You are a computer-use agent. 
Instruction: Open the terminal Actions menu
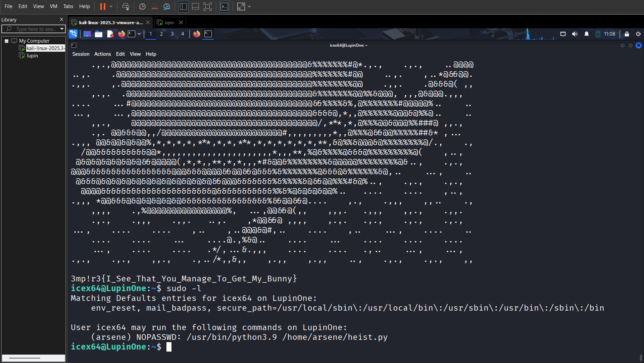click(x=102, y=54)
